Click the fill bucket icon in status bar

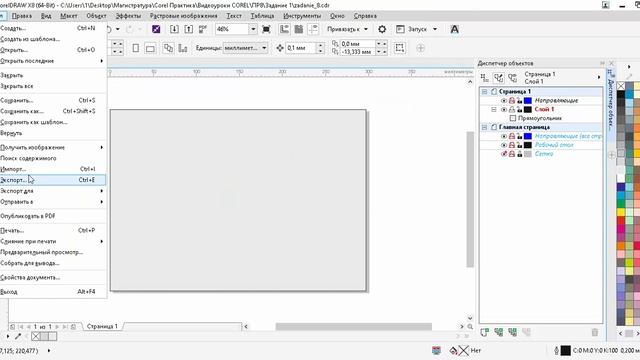(453, 350)
